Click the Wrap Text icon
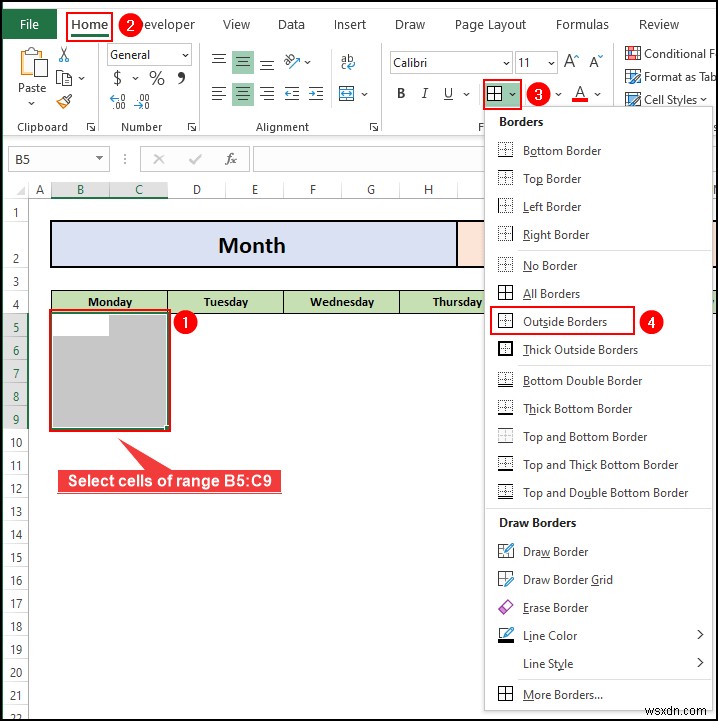 point(348,61)
